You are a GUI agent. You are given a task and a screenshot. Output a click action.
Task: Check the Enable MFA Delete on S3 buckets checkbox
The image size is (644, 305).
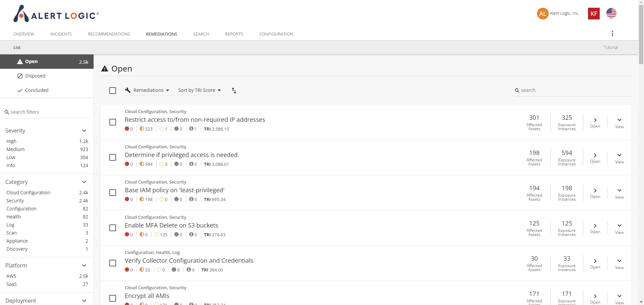(112, 228)
